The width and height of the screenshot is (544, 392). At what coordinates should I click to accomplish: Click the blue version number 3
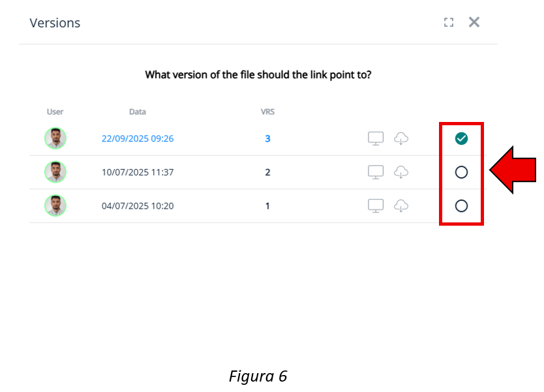coord(267,139)
